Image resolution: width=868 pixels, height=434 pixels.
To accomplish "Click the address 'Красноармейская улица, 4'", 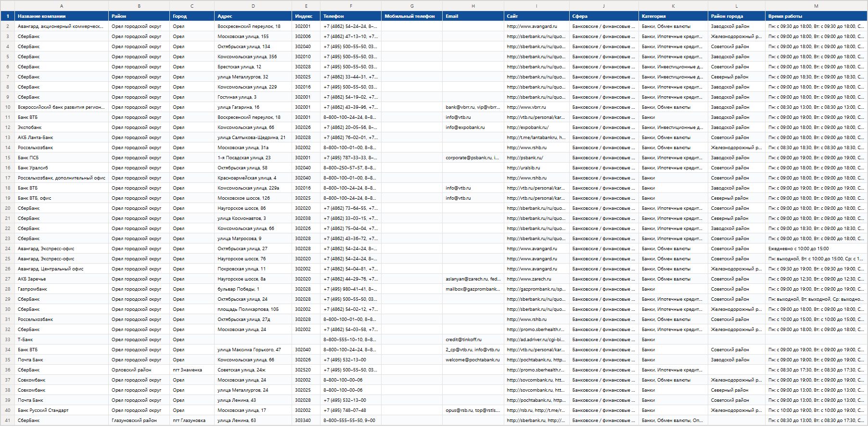I will tap(253, 178).
